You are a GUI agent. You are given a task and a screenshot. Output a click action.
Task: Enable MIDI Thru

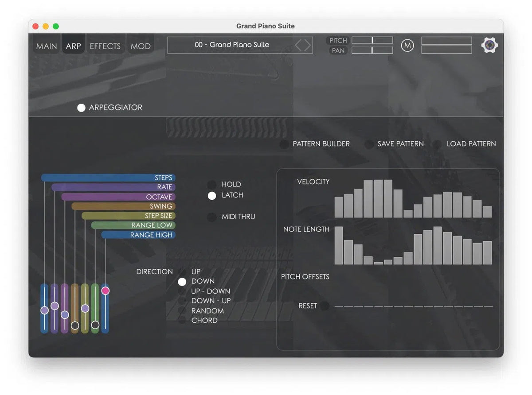click(x=211, y=217)
